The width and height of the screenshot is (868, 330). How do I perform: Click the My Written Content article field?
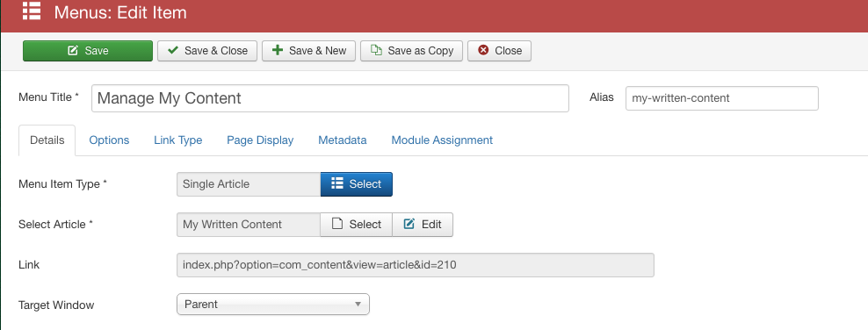coord(249,225)
